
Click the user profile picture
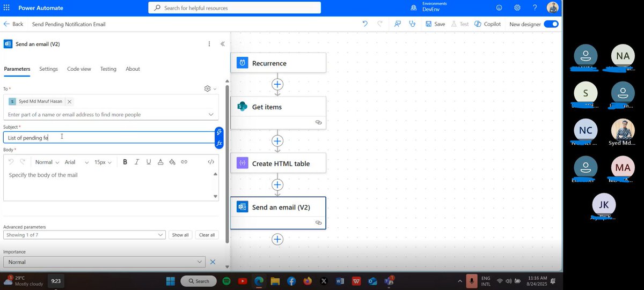pyautogui.click(x=553, y=8)
